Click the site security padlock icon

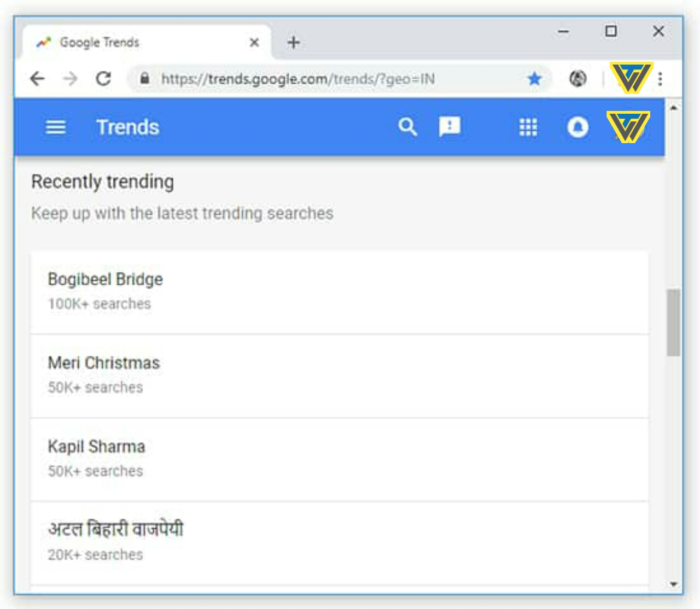click(144, 78)
